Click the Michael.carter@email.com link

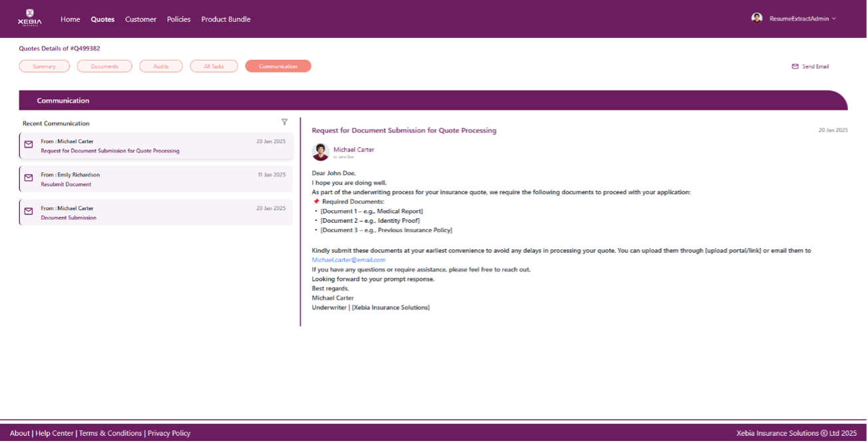[349, 260]
